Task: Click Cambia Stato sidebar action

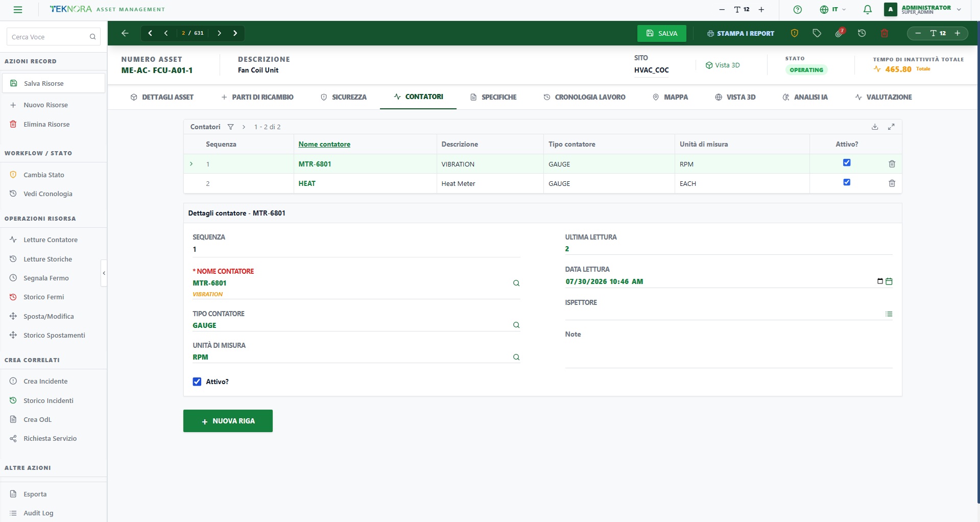Action: [44, 175]
